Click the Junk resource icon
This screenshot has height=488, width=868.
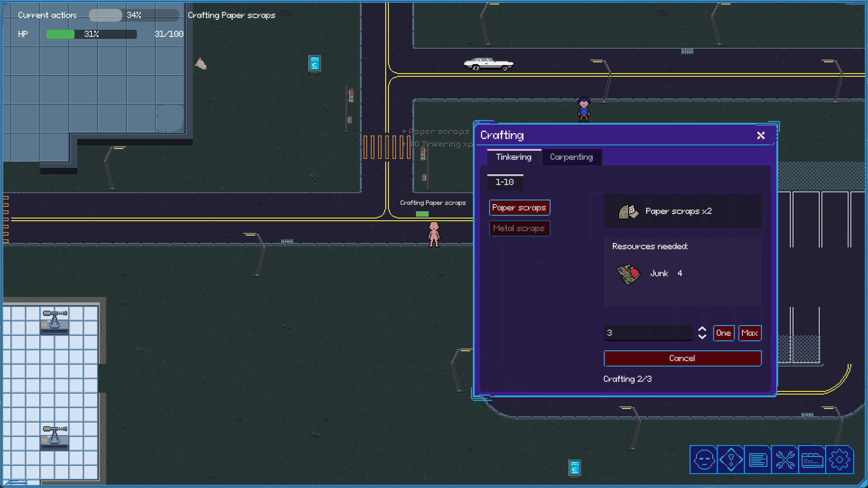(x=628, y=274)
